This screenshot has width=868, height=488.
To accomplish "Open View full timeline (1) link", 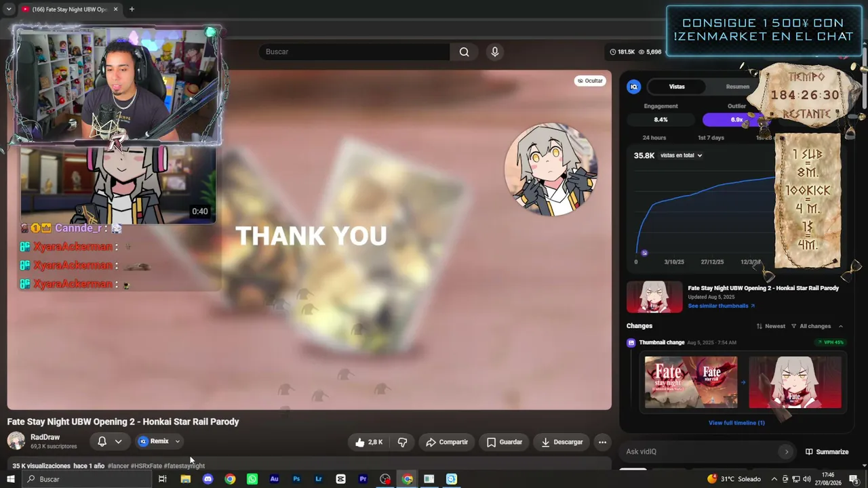I will (x=736, y=423).
